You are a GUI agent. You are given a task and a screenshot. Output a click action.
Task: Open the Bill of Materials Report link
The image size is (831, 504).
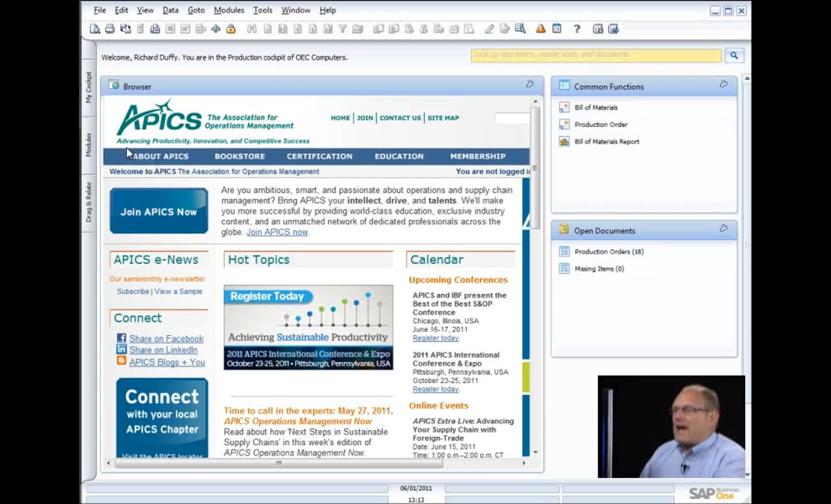coord(607,141)
